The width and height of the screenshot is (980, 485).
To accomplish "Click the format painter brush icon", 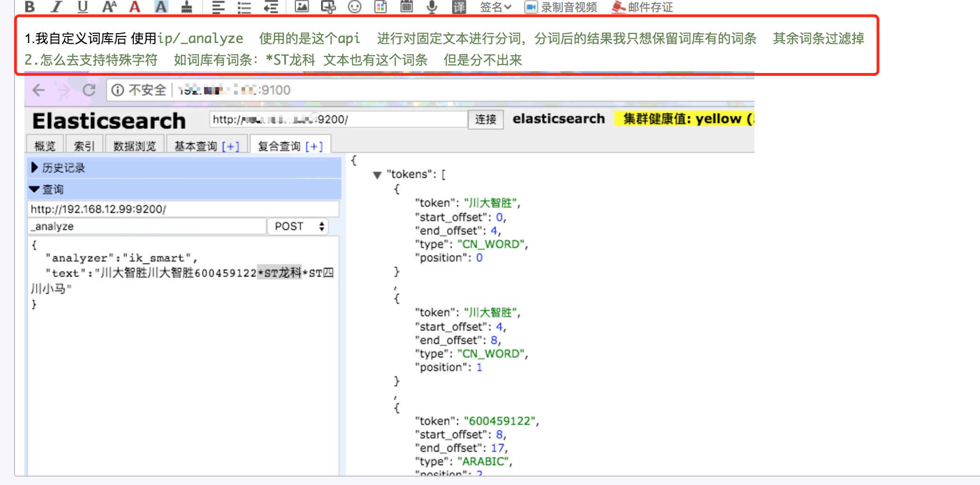I will tap(187, 7).
